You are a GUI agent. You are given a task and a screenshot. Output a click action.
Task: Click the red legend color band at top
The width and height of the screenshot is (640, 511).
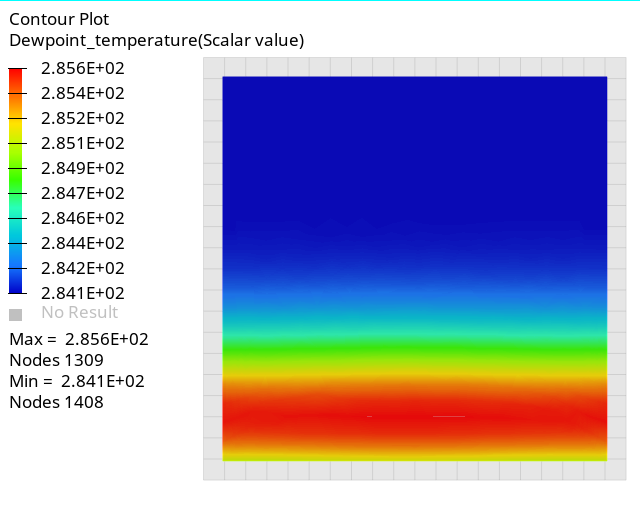16,81
